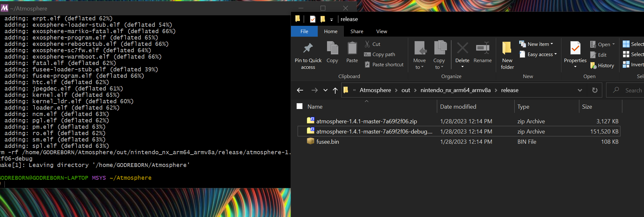This screenshot has width=644, height=217.
Task: Click the BIN File type cell
Action: pos(527,142)
